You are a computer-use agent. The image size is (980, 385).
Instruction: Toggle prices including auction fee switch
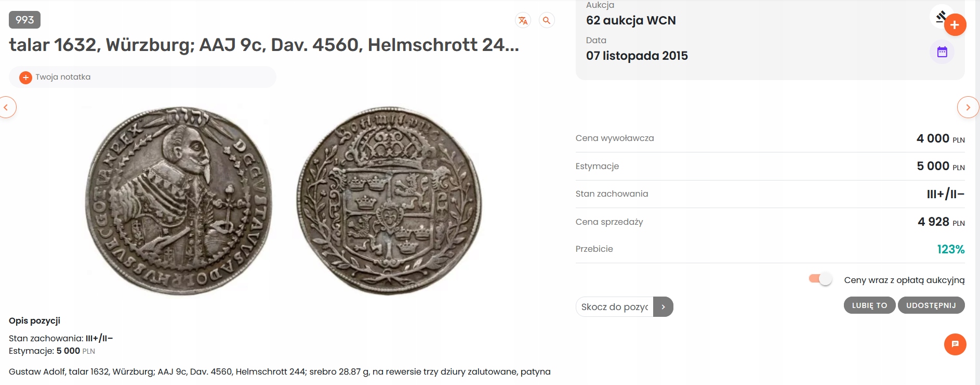point(820,279)
